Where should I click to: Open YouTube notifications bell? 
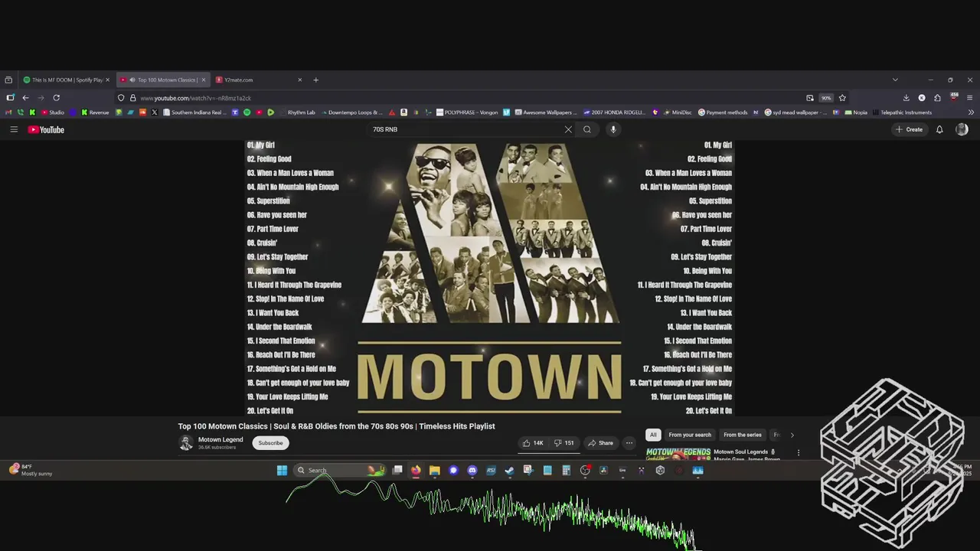[x=939, y=129]
